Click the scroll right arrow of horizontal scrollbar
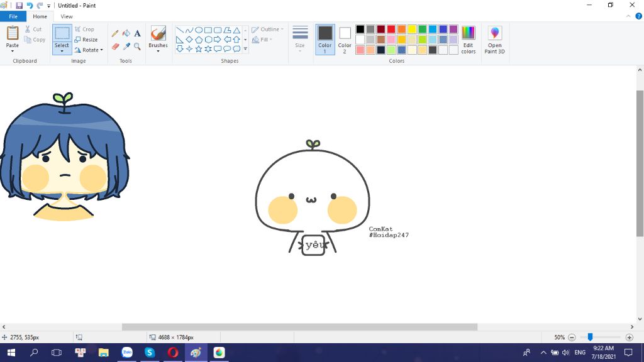Image resolution: width=644 pixels, height=362 pixels. point(632,327)
